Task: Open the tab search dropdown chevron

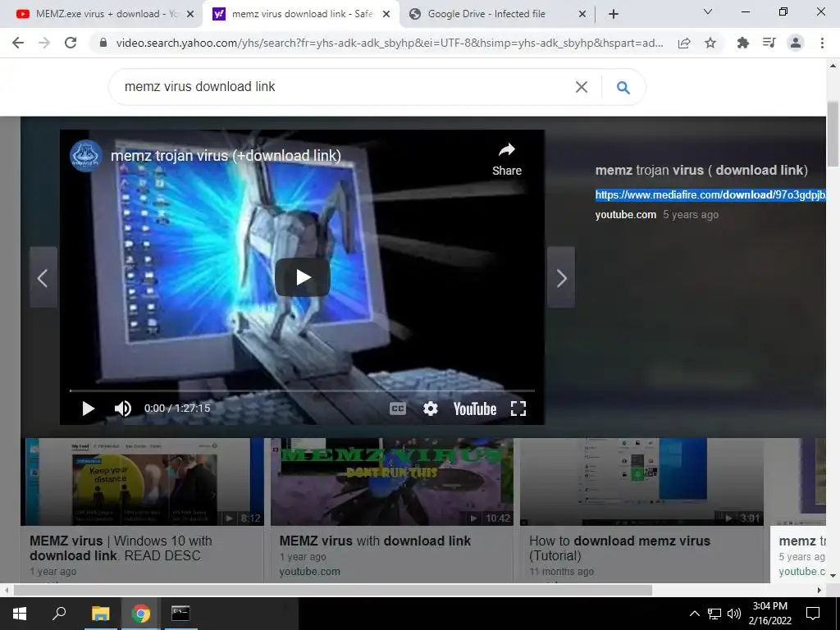Action: [x=708, y=11]
